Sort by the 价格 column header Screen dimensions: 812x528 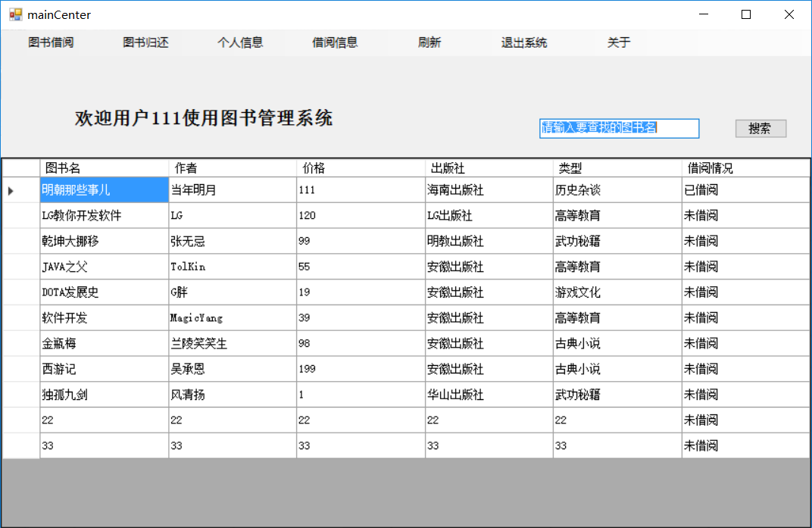point(361,168)
